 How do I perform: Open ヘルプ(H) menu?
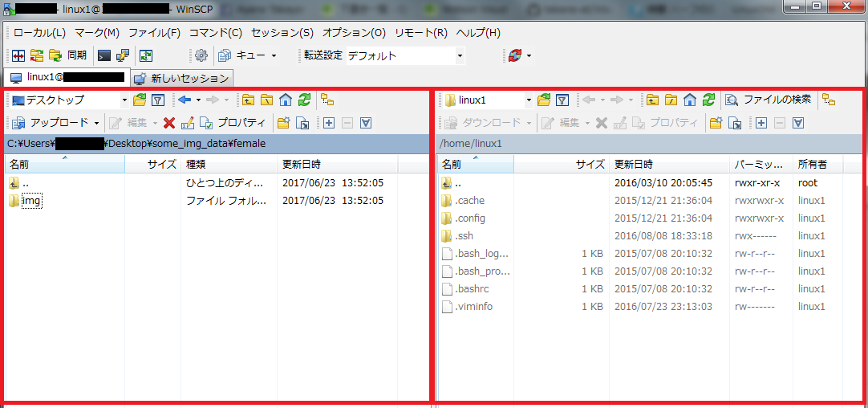coord(478,33)
